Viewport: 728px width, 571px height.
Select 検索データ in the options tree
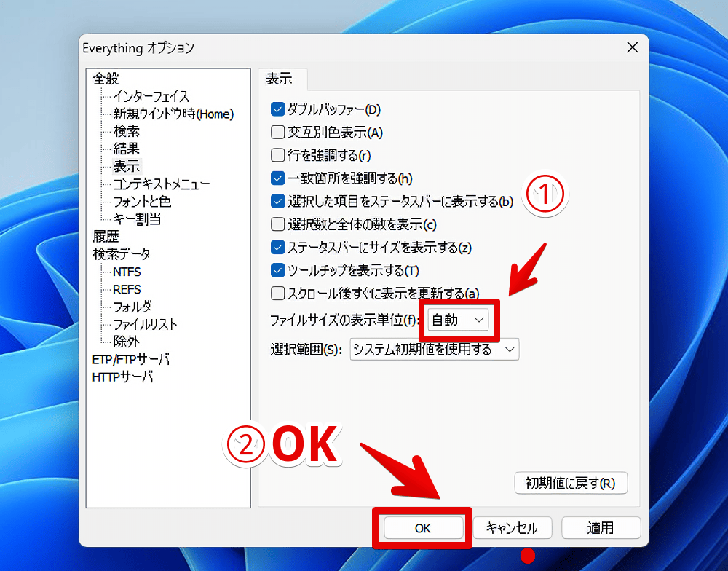point(121,254)
